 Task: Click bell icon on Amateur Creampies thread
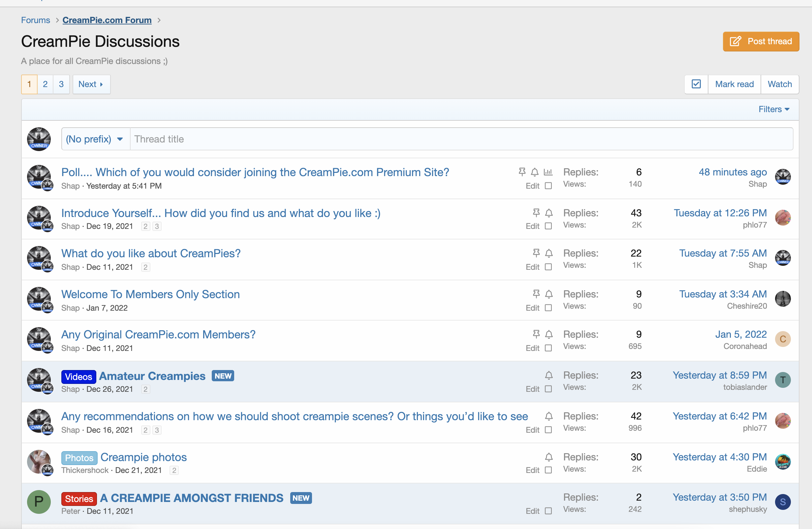(548, 376)
